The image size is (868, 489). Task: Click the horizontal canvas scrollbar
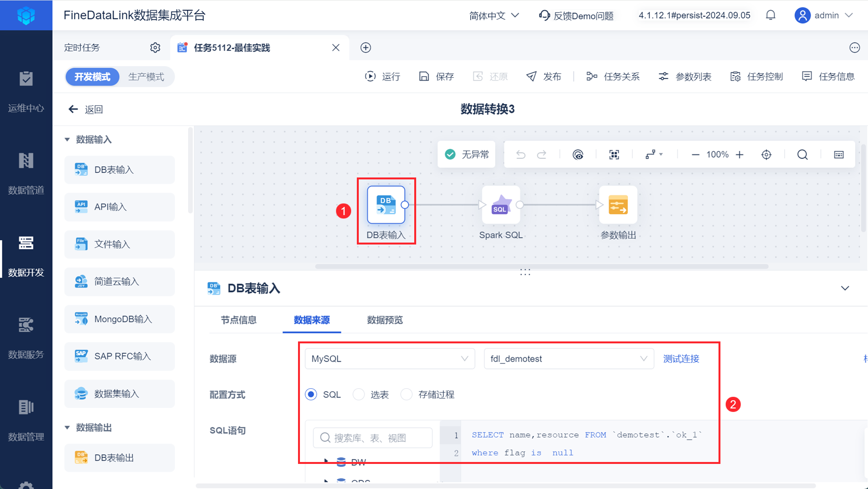542,266
